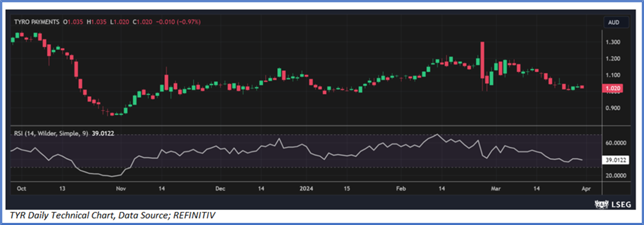The height and width of the screenshot is (225, 644).
Task: Click the RSI (14, Wilder, Simple, 9) indicator label
Action: (x=51, y=133)
